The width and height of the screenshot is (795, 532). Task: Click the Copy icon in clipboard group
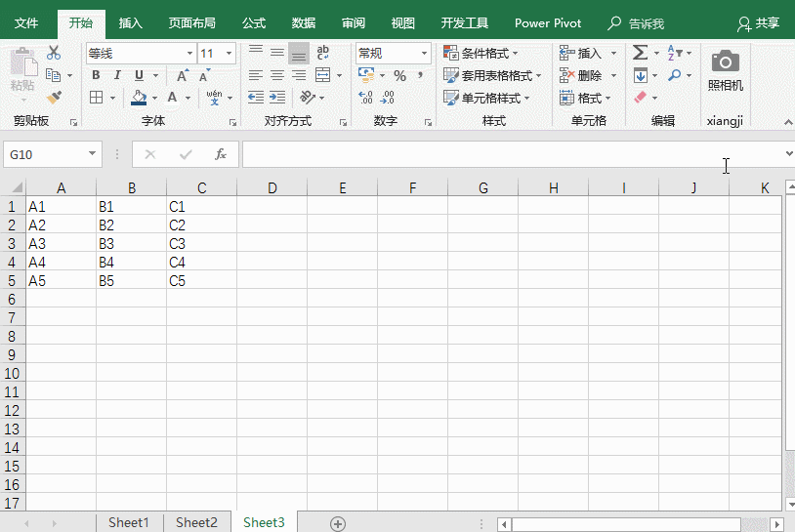(x=54, y=75)
